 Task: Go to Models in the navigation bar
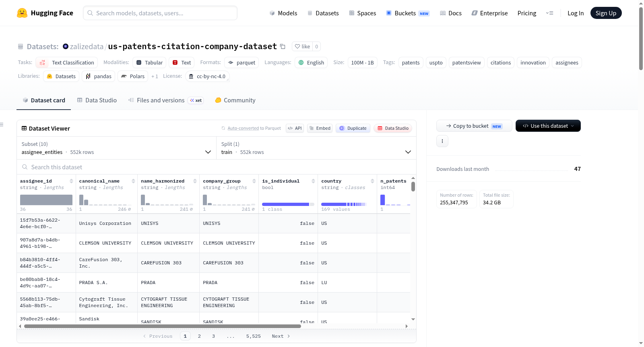[x=283, y=13]
